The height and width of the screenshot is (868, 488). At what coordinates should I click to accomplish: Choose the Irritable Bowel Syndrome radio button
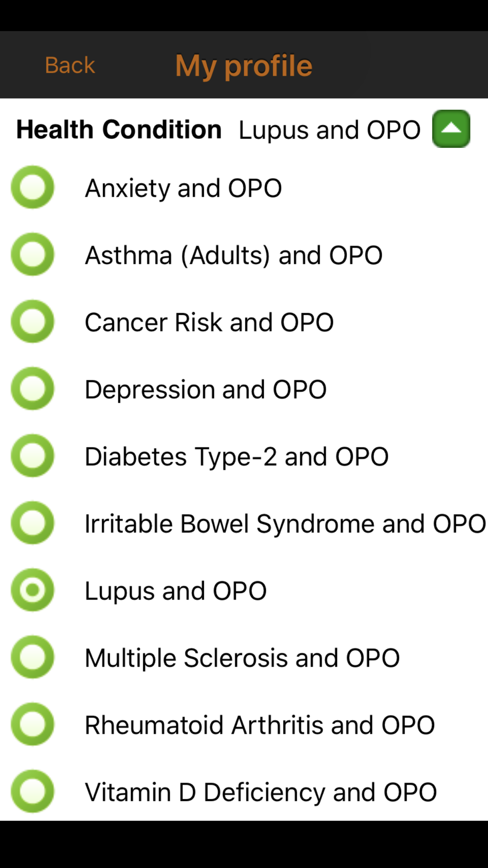(x=33, y=523)
